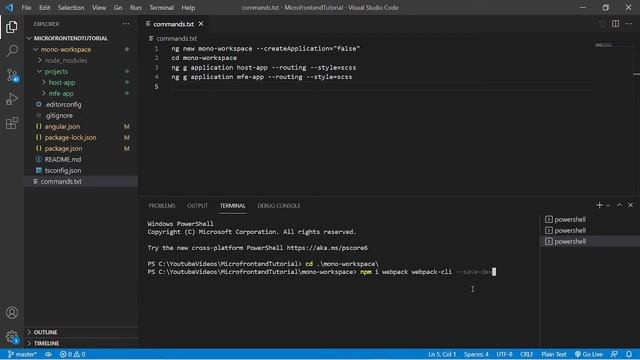Switch to the Debug Console tab
This screenshot has height=360, width=640.
click(x=279, y=206)
